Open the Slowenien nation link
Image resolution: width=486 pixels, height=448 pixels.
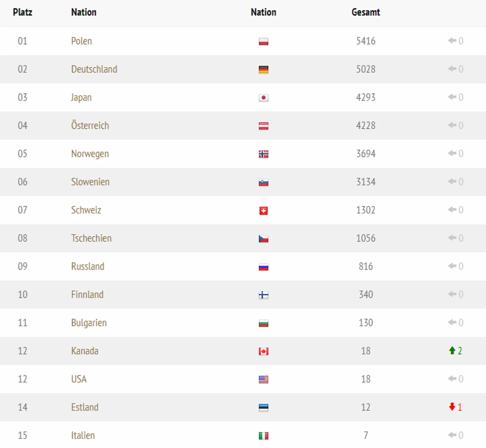click(x=90, y=182)
